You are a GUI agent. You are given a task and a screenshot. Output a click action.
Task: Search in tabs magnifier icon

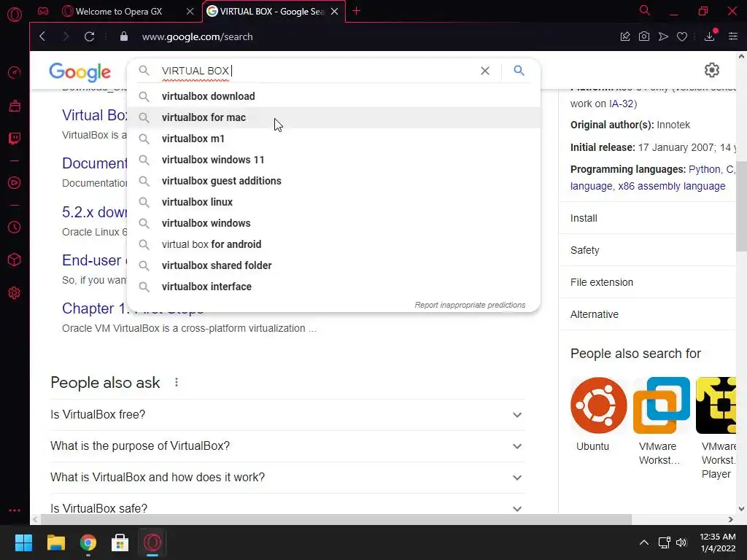point(645,10)
